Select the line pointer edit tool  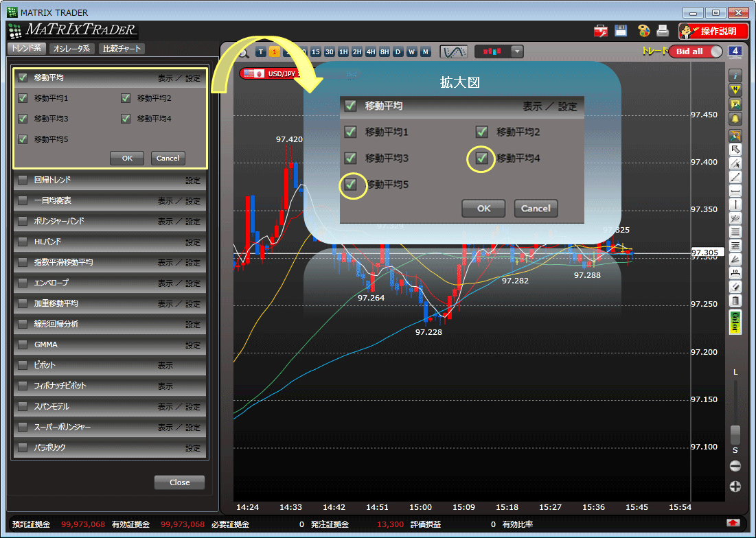[735, 164]
